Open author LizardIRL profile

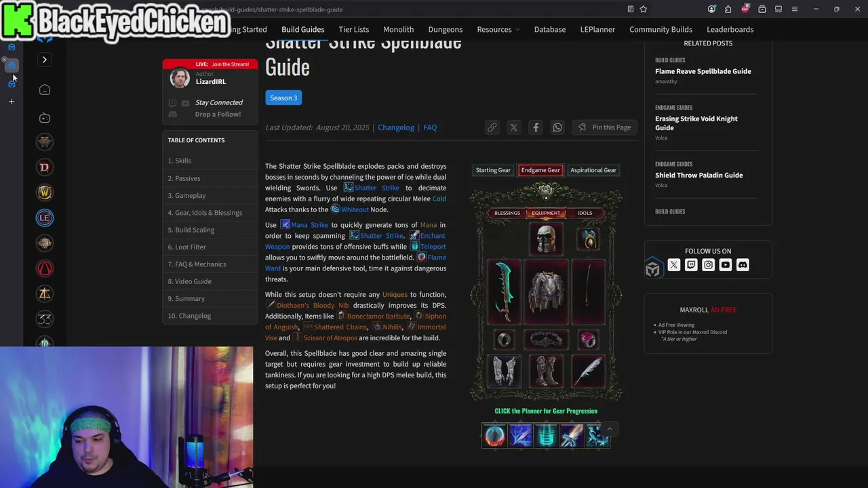pos(211,81)
